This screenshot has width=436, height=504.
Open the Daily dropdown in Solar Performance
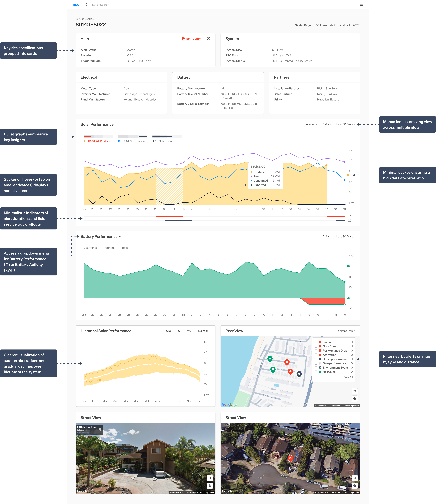tap(327, 124)
